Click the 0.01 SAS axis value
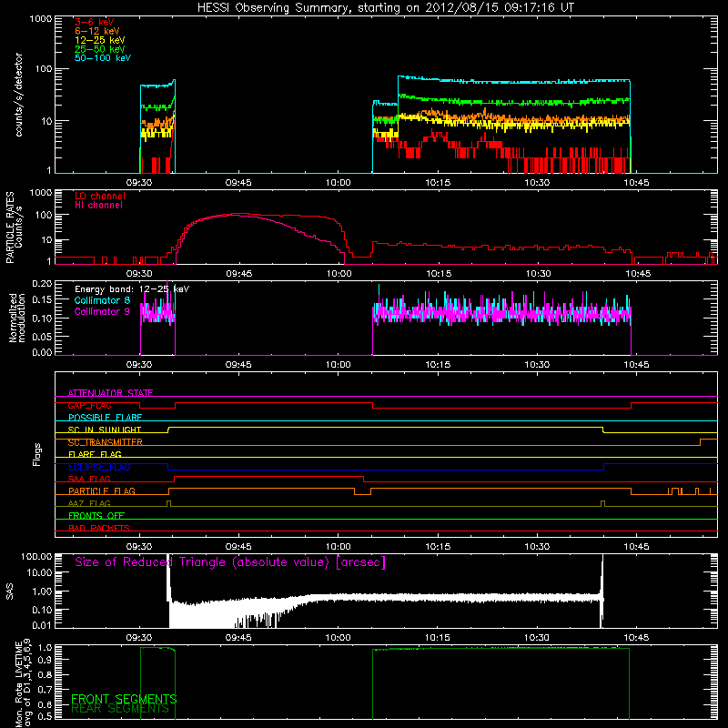 coord(42,625)
